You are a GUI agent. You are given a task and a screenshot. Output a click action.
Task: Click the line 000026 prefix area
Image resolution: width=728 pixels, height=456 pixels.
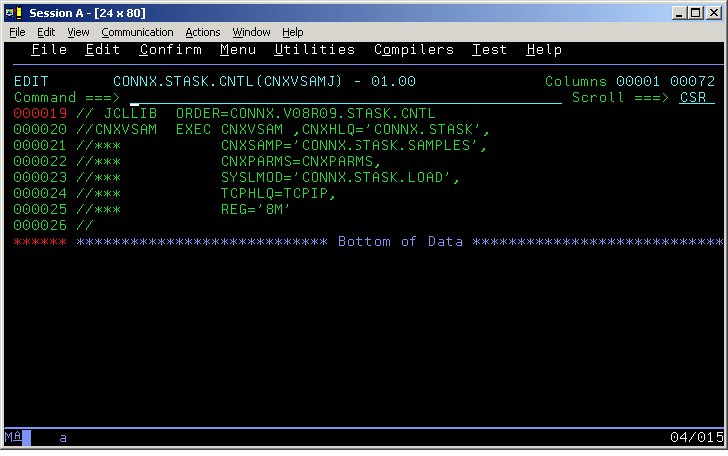40,226
